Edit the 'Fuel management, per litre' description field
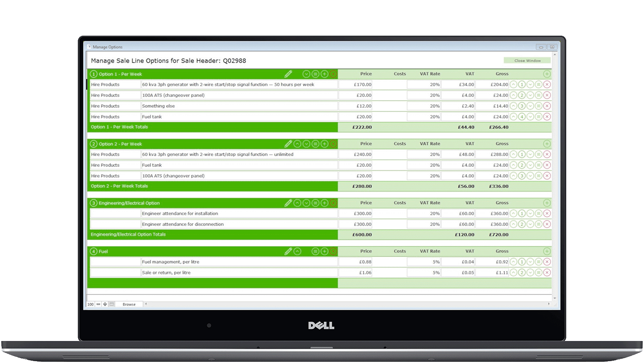 tap(239, 262)
